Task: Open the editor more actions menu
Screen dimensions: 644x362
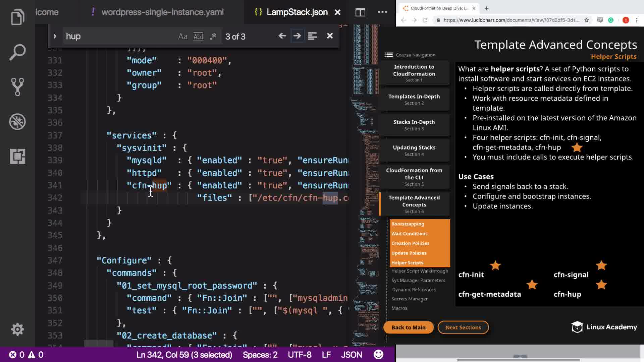Action: (x=382, y=12)
